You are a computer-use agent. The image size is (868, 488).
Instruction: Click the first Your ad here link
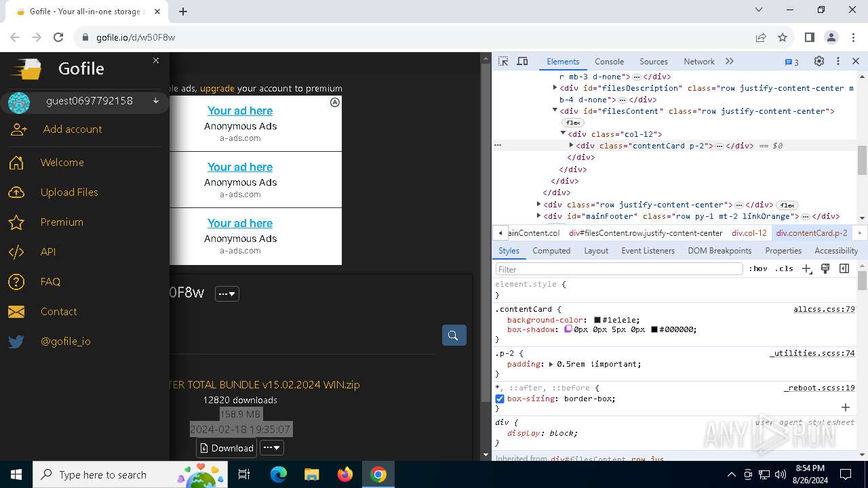pos(240,110)
